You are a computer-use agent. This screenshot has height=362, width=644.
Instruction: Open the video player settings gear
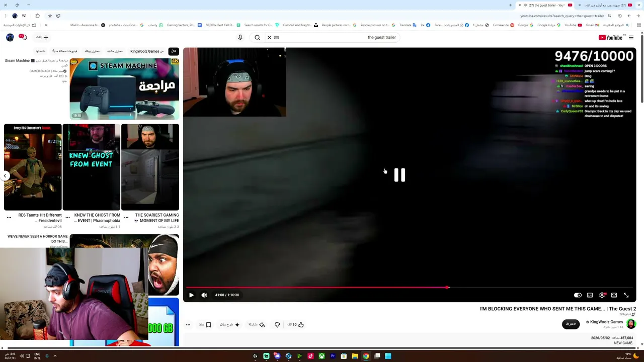pos(602,295)
